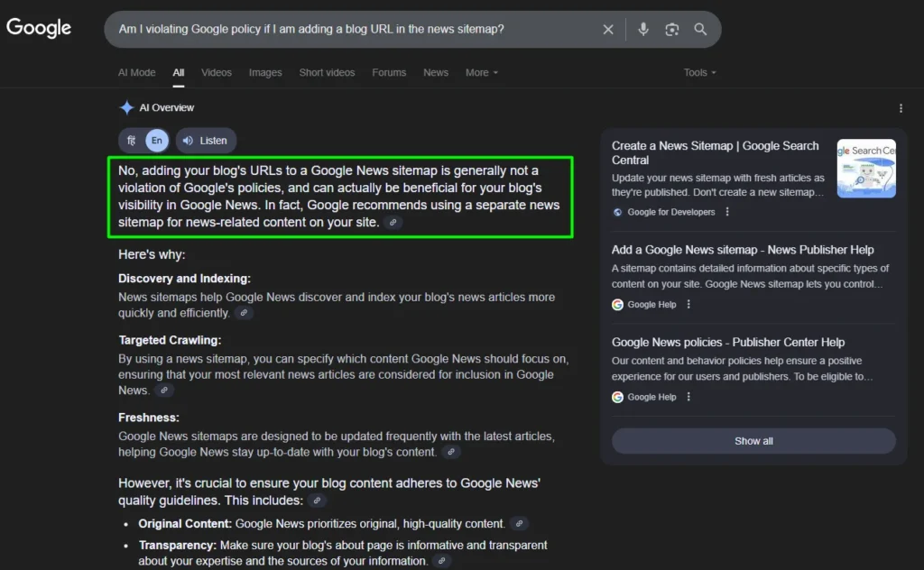Image resolution: width=924 pixels, height=570 pixels.
Task: Clear the search query with X icon
Action: tap(608, 30)
